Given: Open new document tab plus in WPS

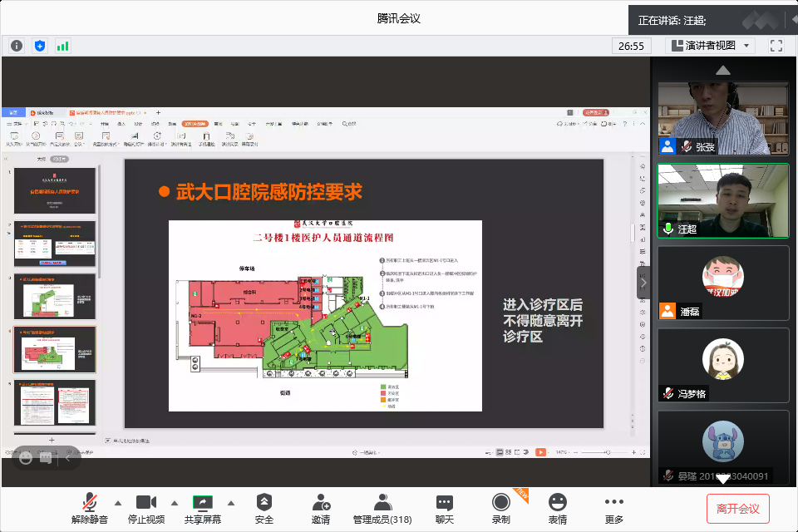Looking at the screenshot, I should [x=158, y=112].
